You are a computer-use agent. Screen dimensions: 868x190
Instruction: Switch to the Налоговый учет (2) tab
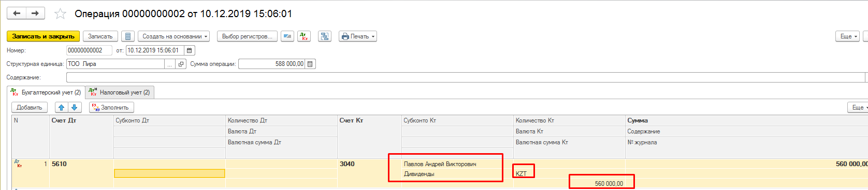(x=120, y=92)
